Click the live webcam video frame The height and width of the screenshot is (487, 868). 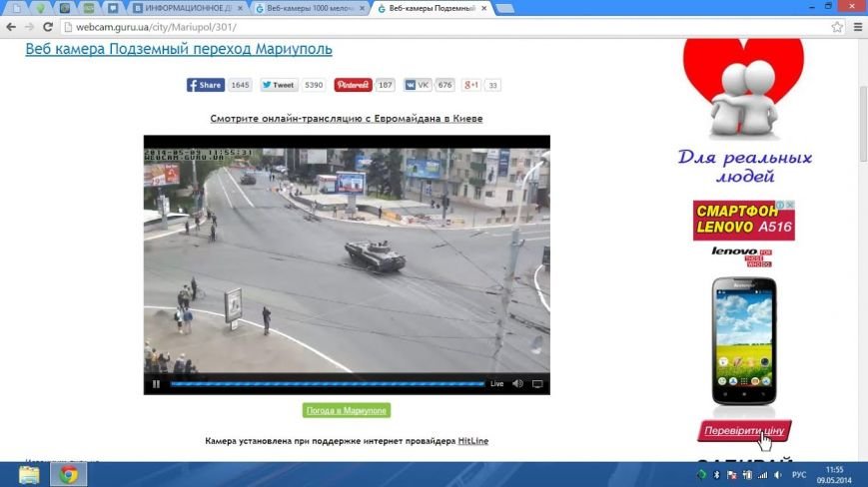(x=347, y=259)
